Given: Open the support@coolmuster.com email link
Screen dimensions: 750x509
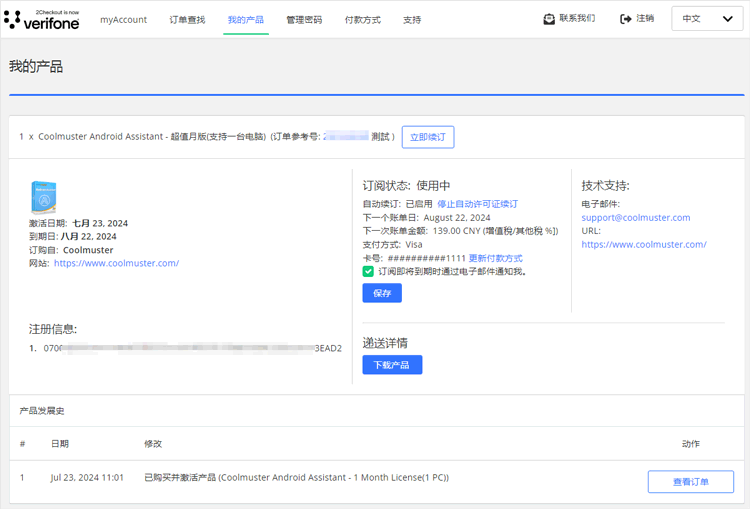Looking at the screenshot, I should pyautogui.click(x=635, y=217).
